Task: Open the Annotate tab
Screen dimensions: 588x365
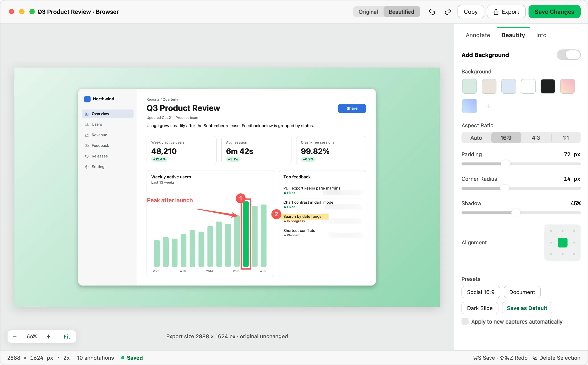Action: (x=478, y=35)
